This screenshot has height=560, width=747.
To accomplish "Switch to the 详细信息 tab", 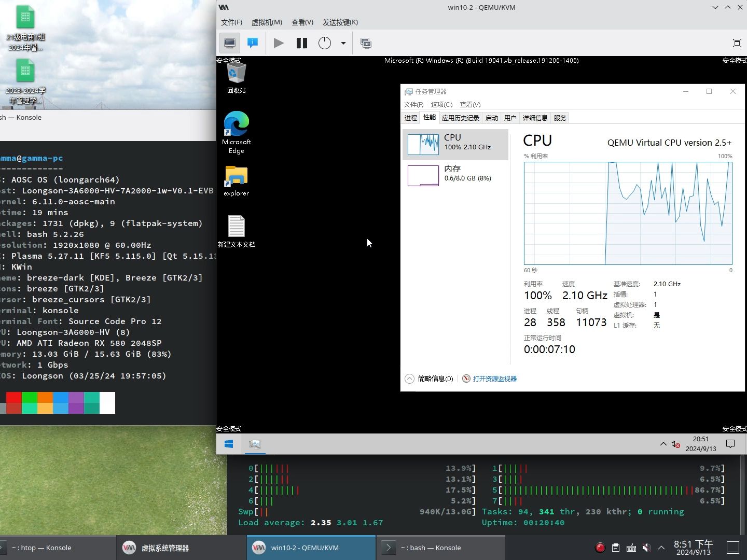I will [x=535, y=118].
